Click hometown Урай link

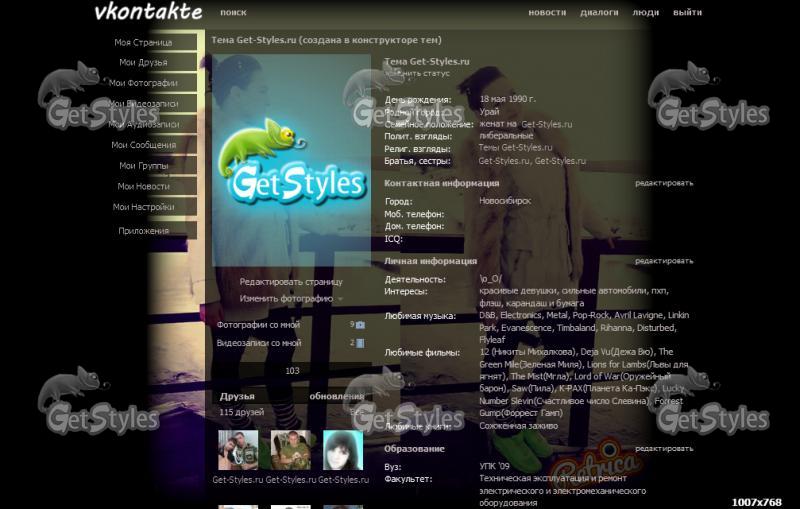pyautogui.click(x=489, y=111)
